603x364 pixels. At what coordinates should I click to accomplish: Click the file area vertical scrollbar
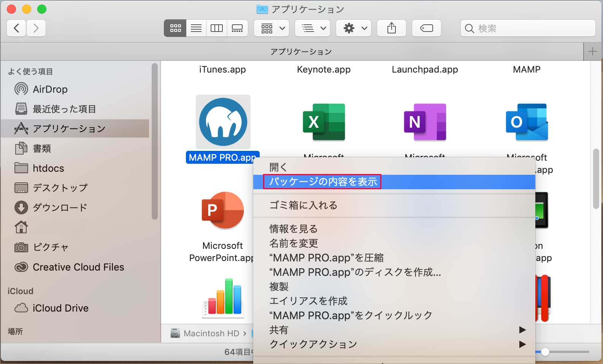coord(596,179)
